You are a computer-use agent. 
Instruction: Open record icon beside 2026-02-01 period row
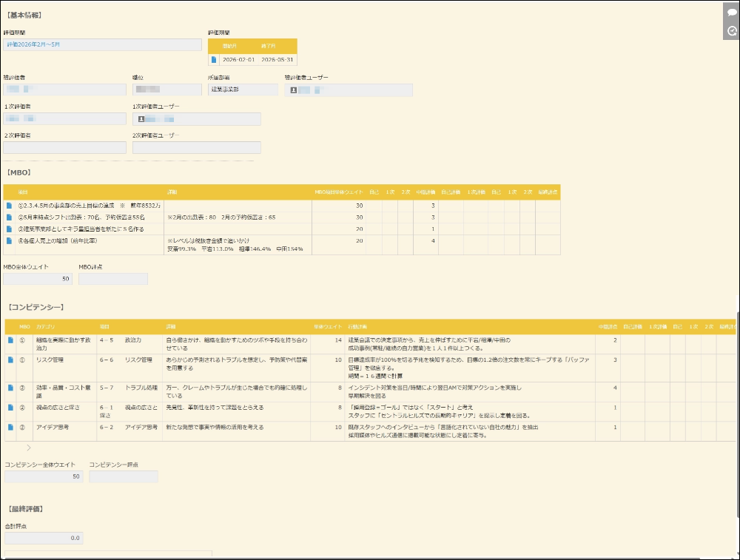(214, 60)
